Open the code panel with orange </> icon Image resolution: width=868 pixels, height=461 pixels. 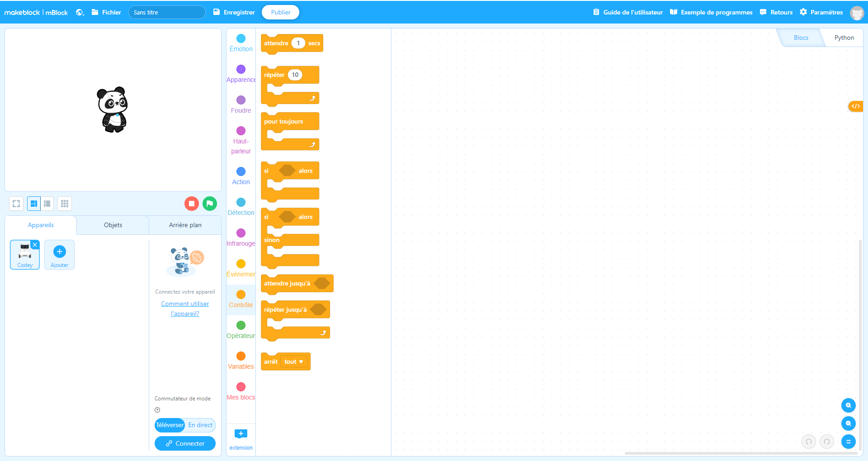[855, 106]
